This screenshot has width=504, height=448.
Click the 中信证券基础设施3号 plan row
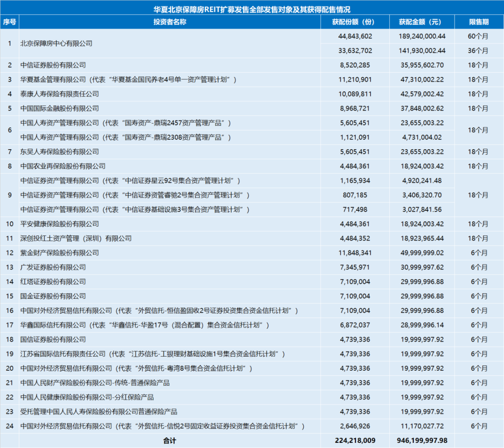(x=135, y=210)
